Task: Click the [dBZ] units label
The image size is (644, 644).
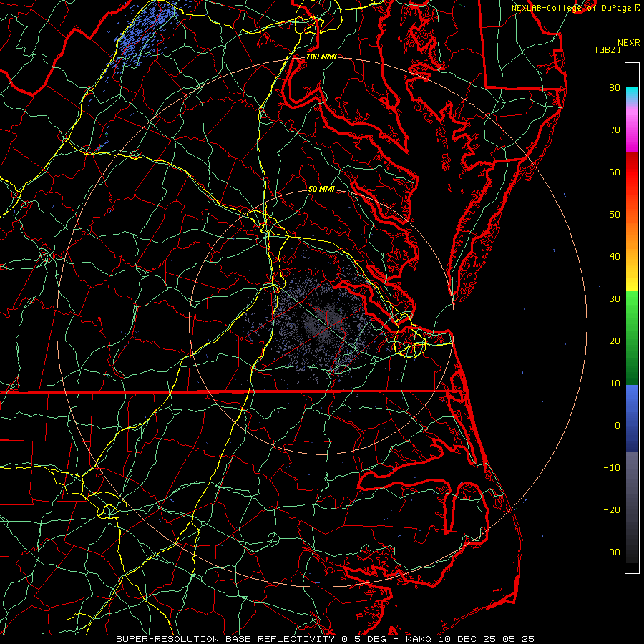Action: tap(608, 49)
